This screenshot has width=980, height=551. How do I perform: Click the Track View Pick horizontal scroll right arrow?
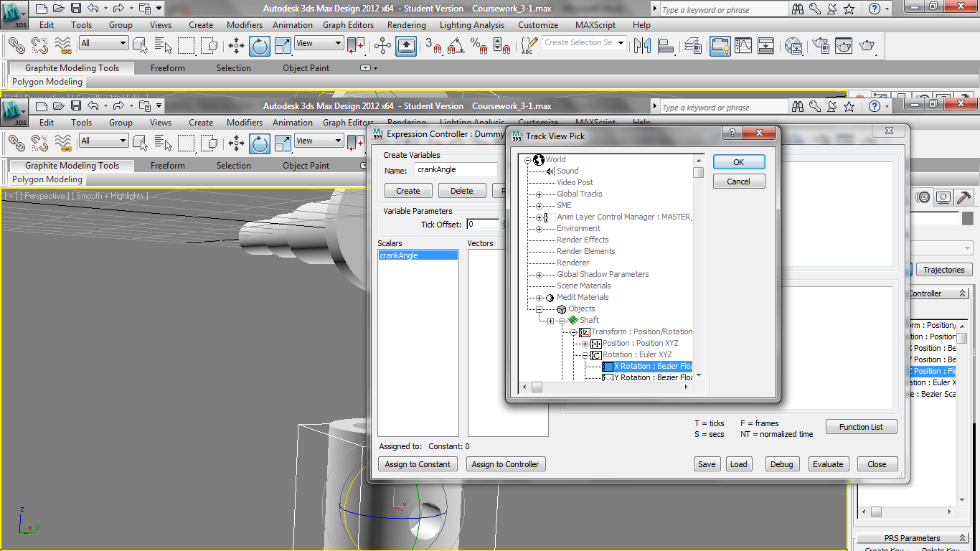(x=687, y=387)
